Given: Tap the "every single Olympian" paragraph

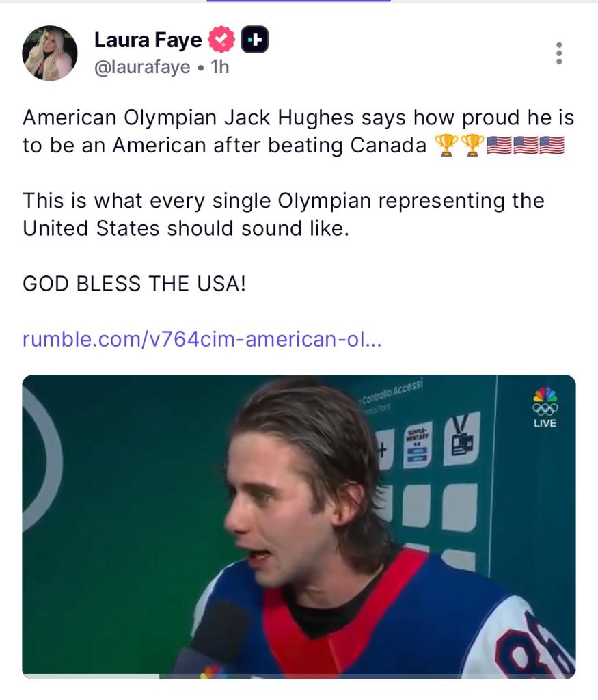Looking at the screenshot, I should 284,214.
